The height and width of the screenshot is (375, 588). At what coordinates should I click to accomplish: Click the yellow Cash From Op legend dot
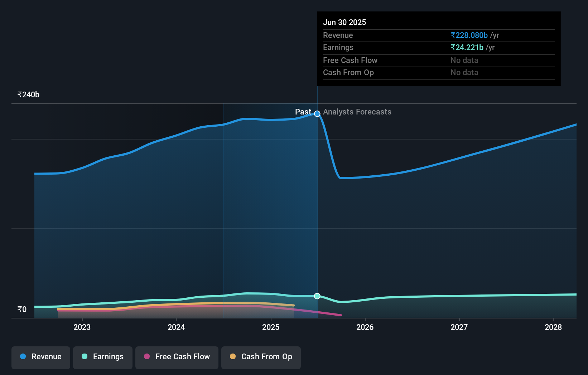click(x=233, y=356)
